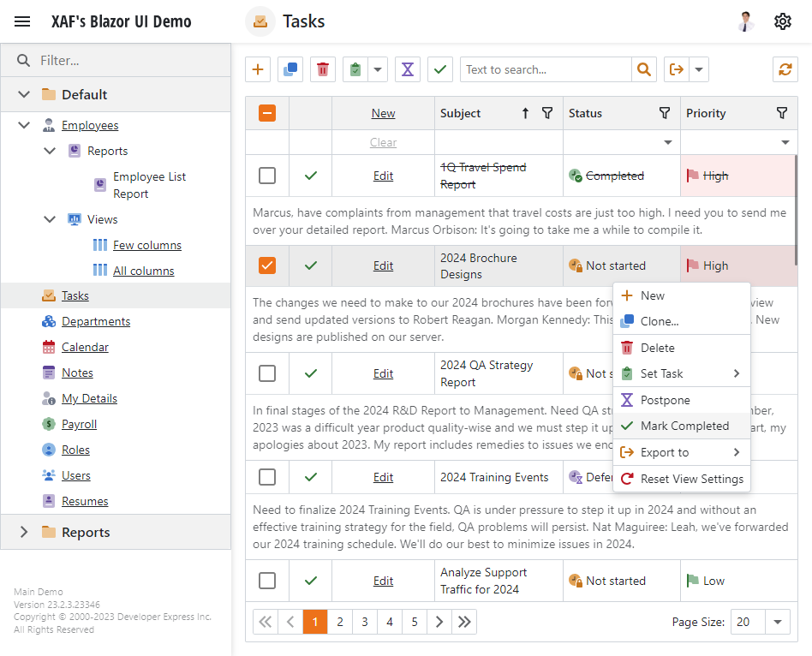The height and width of the screenshot is (656, 812).
Task: Click the Delete trash toolbar icon
Action: pyautogui.click(x=323, y=69)
